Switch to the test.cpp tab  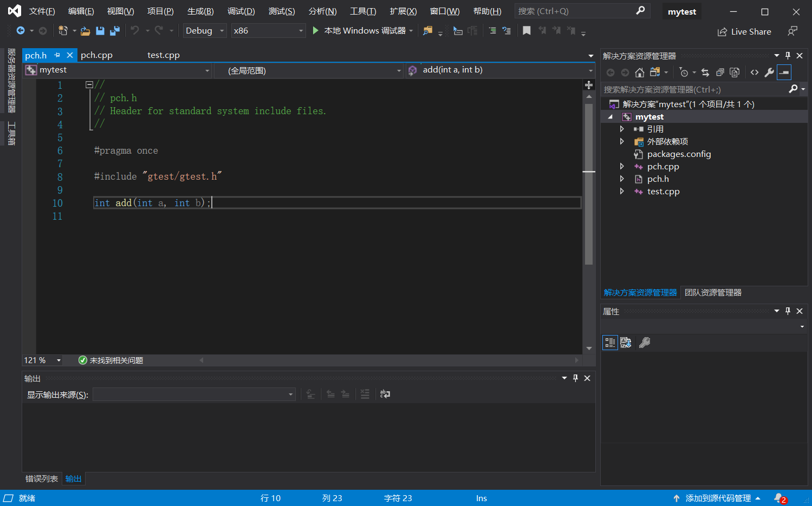(x=163, y=55)
